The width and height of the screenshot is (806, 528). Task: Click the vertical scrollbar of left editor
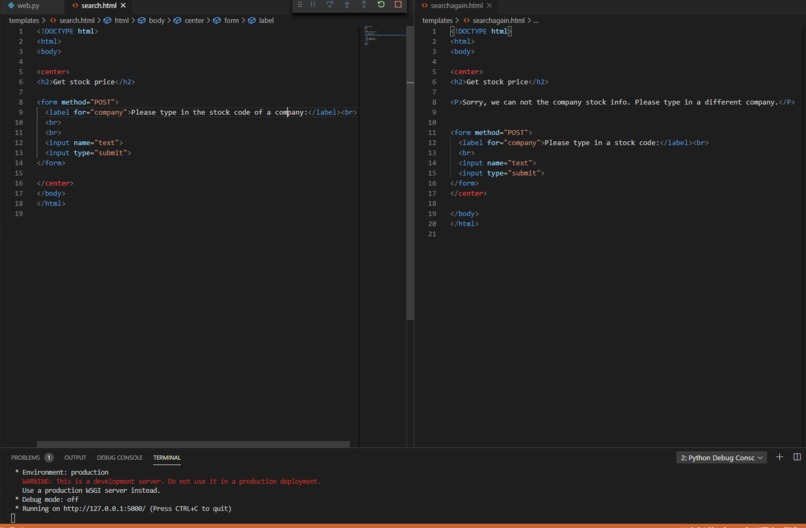coord(410,173)
